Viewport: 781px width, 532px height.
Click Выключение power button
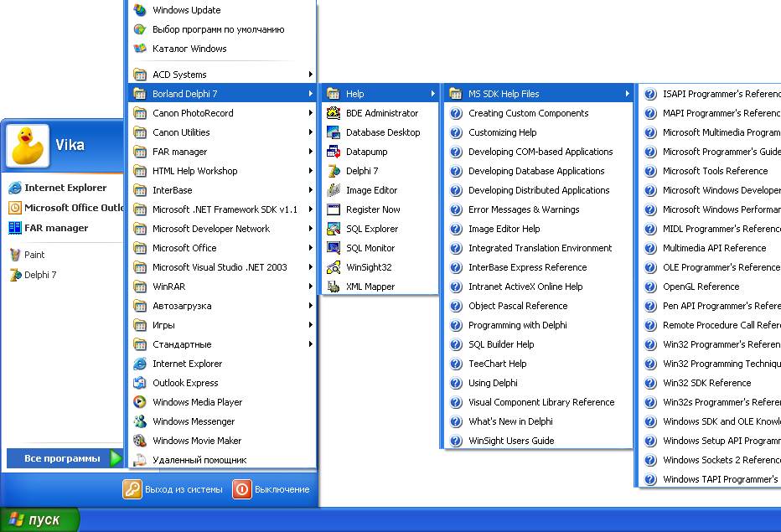coord(272,489)
